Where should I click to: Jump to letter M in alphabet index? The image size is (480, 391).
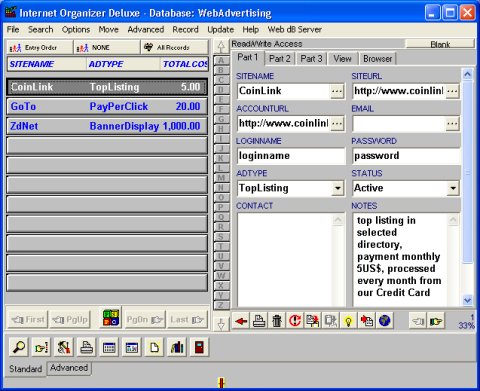(x=221, y=178)
